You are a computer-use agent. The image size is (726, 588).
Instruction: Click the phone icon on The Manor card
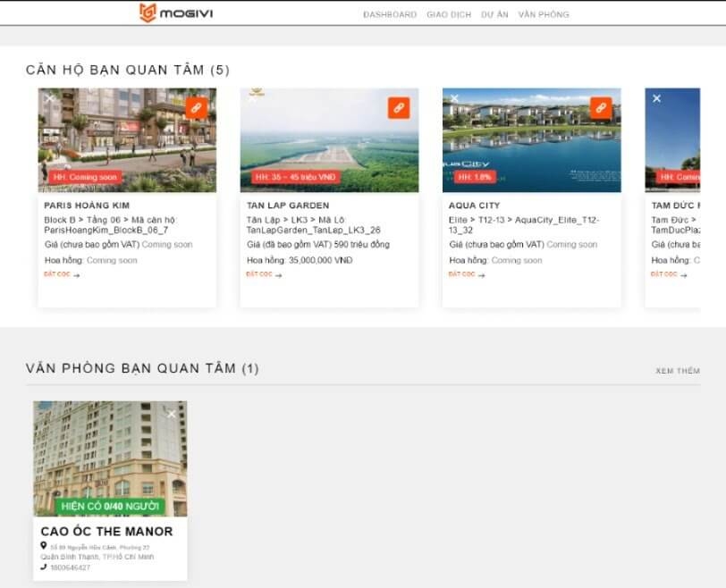tap(44, 567)
